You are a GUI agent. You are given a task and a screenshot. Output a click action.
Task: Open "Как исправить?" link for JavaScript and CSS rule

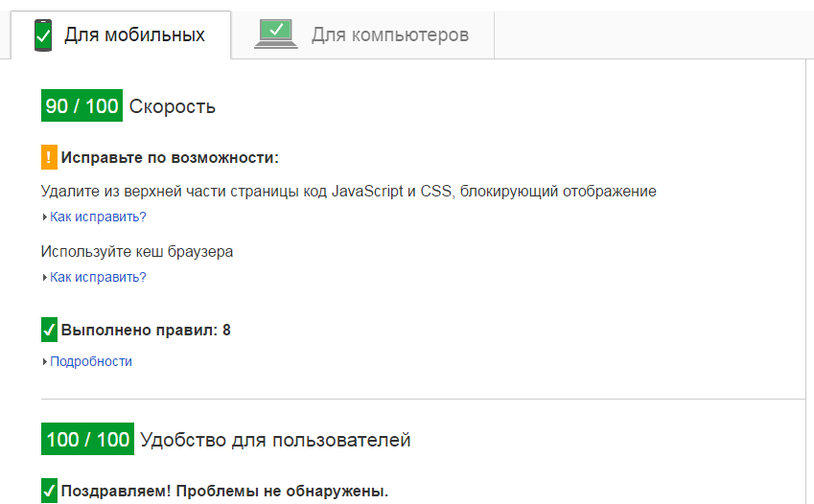[98, 217]
